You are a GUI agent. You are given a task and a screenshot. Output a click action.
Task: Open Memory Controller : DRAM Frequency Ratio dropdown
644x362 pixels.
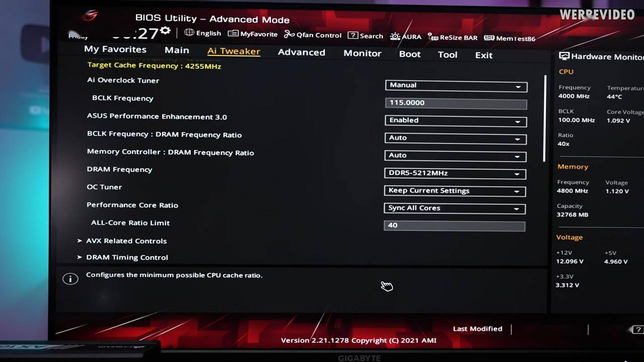pyautogui.click(x=455, y=156)
